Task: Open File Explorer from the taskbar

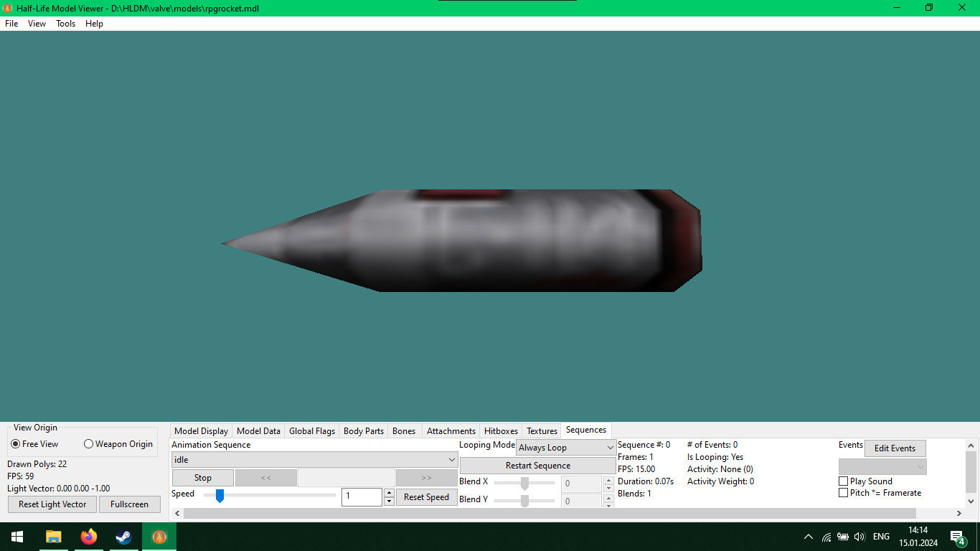Action: coord(52,536)
